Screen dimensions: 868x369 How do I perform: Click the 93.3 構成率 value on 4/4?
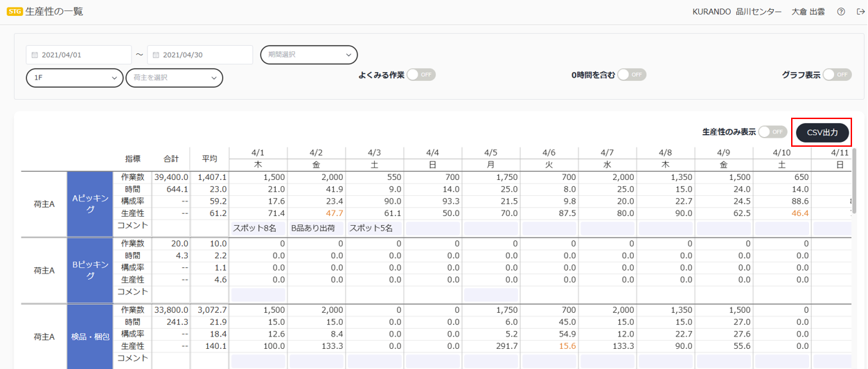point(450,201)
